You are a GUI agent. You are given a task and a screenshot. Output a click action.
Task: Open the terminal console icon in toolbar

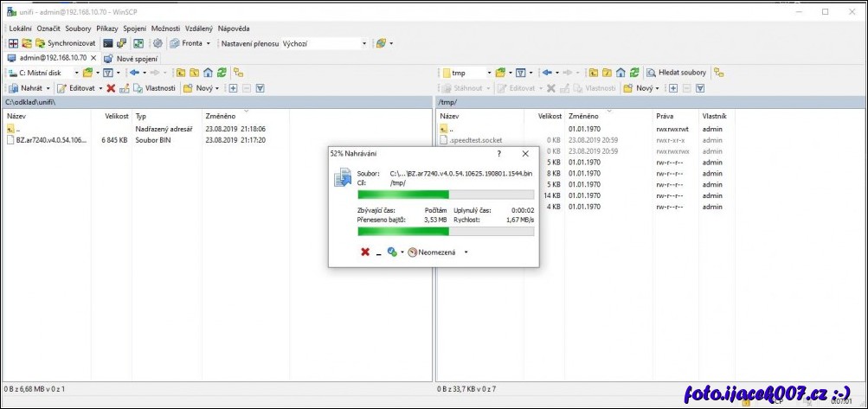pos(107,43)
